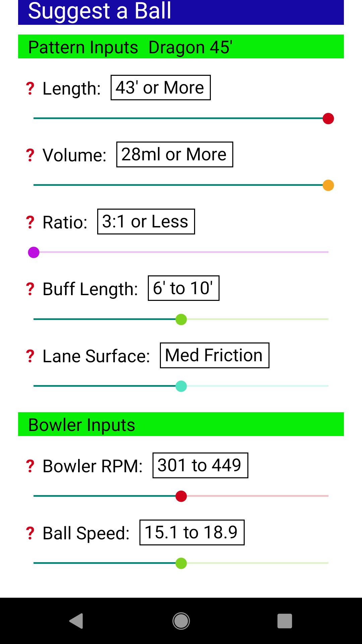
Task: Open Lane Surface help question mark
Action: tap(30, 356)
